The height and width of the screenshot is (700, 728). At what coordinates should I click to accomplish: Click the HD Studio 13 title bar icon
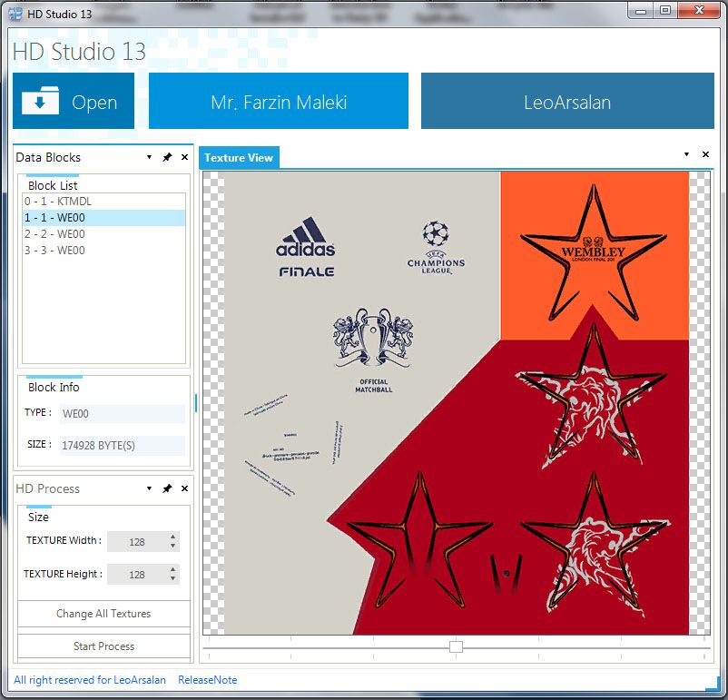15,11
